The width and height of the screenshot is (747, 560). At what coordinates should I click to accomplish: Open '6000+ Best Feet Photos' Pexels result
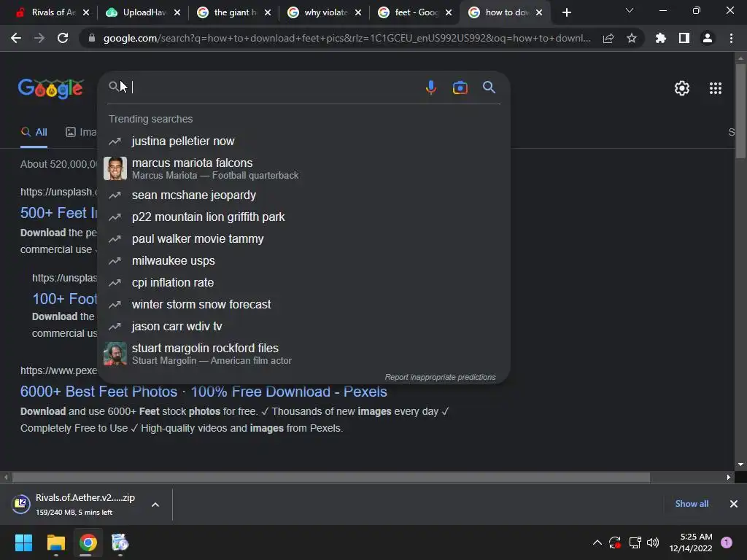coord(204,392)
